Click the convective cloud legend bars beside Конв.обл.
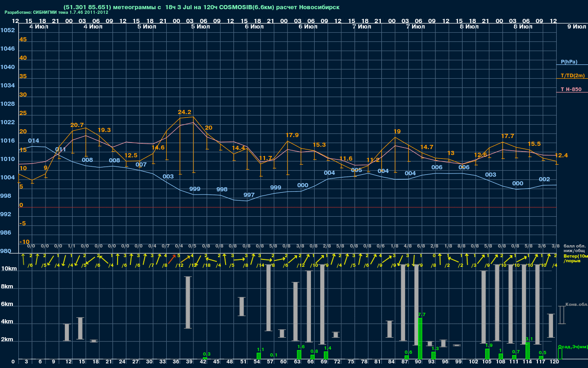The image size is (588, 368). 561,315
